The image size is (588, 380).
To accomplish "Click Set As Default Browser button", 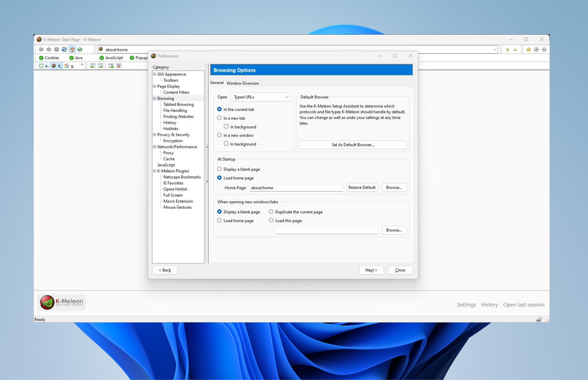I will pyautogui.click(x=353, y=145).
